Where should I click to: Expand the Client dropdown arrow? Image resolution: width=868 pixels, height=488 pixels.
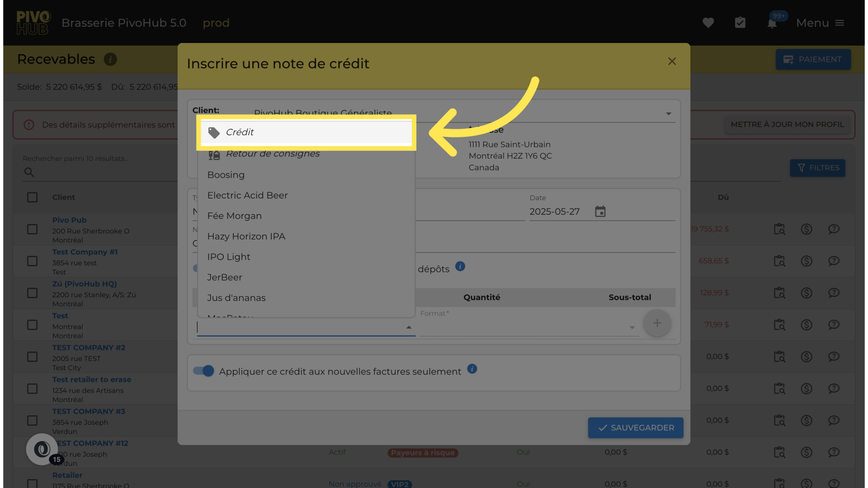[668, 114]
